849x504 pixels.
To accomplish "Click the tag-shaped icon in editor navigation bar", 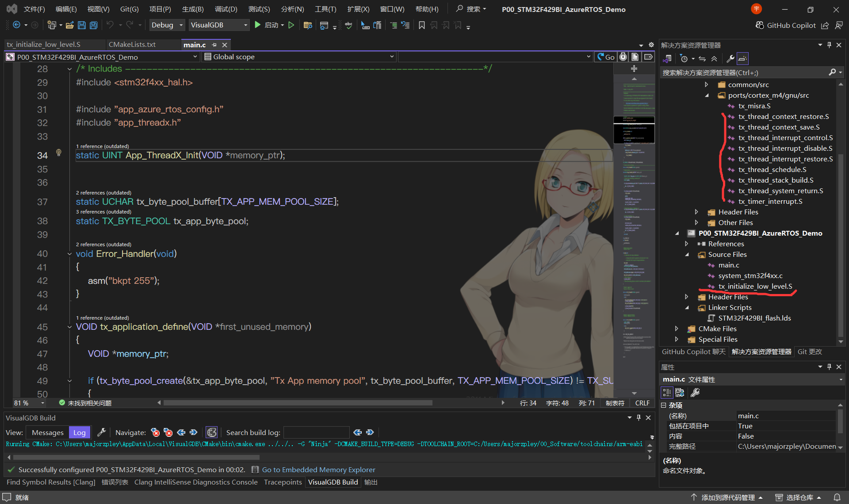I will (648, 57).
